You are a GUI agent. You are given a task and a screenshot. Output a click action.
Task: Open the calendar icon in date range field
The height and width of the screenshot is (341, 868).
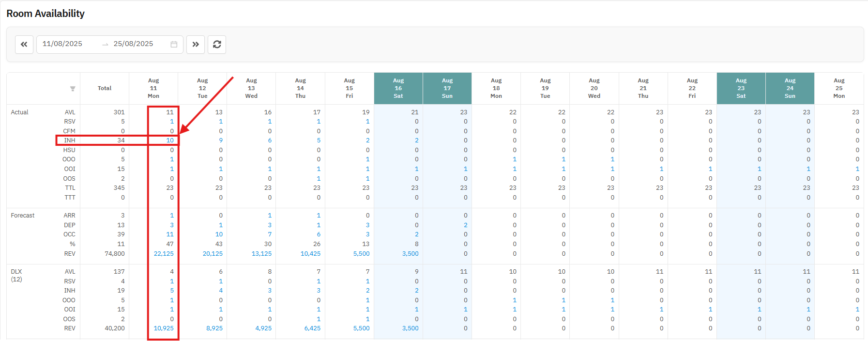click(x=174, y=45)
